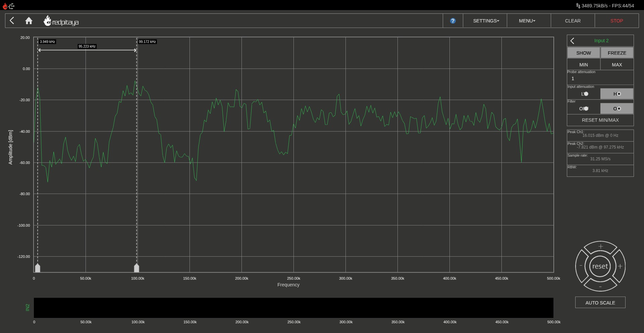The image size is (644, 333).
Task: Open the help question mark icon
Action: tap(453, 20)
